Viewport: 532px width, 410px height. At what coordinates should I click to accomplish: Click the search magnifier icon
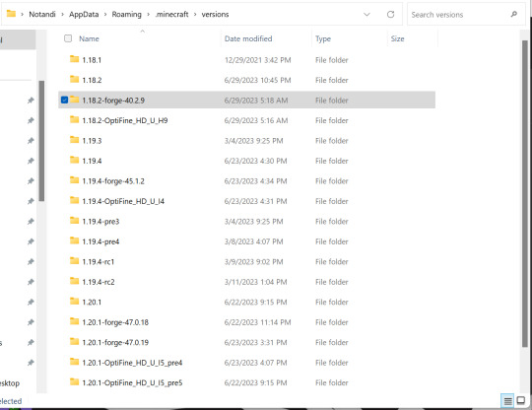[x=513, y=14]
